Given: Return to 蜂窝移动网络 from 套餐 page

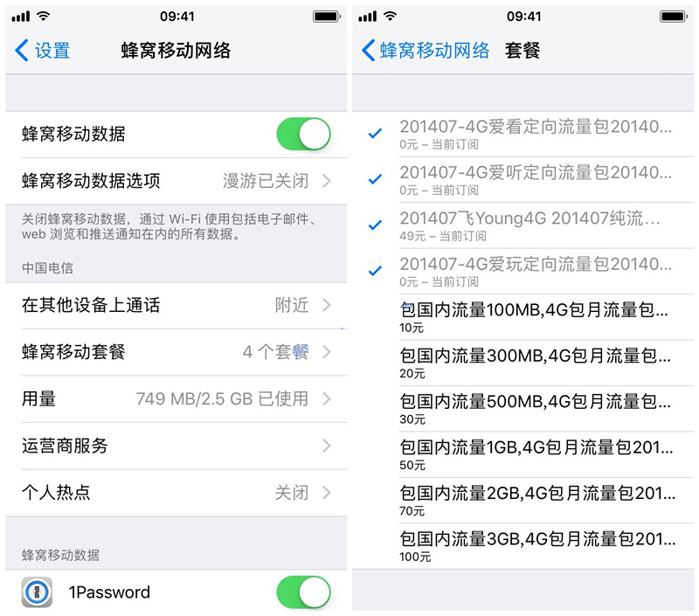Looking at the screenshot, I should tap(426, 50).
